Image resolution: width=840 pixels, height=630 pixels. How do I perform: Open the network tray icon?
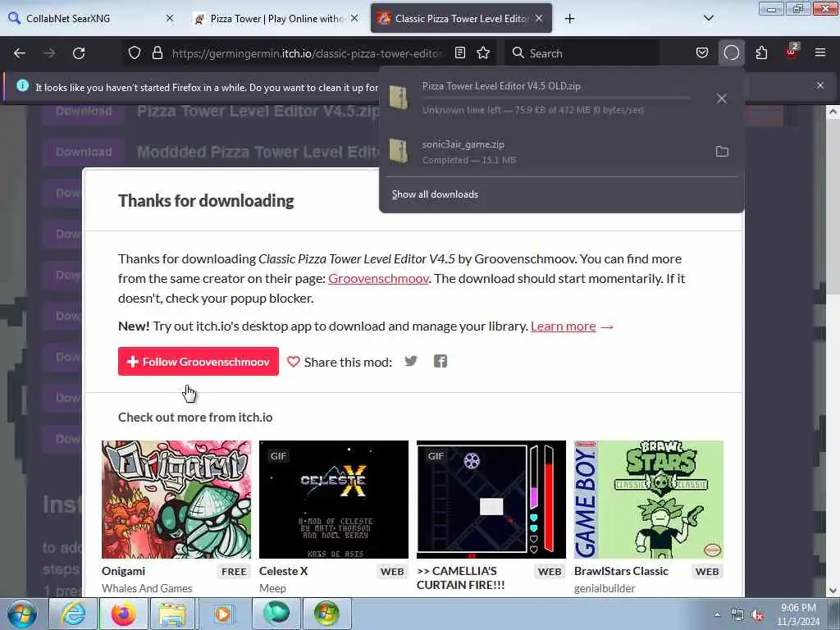pyautogui.click(x=737, y=615)
